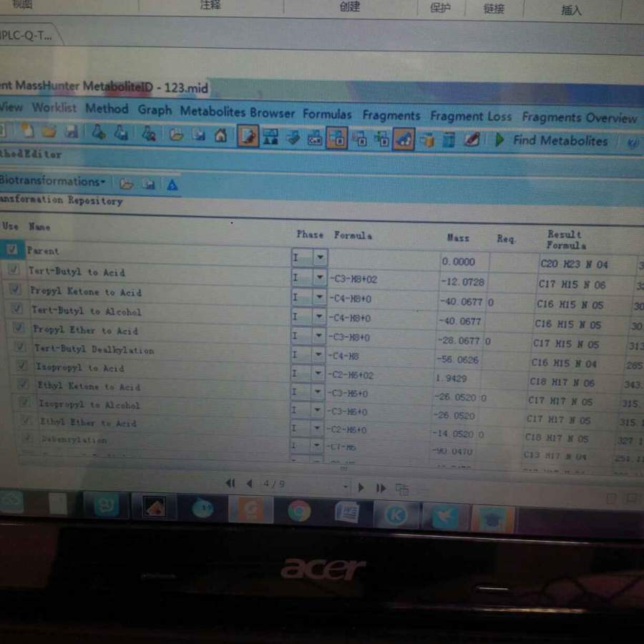
Task: Toggle the Propyl Ether to Acid checkbox
Action: tap(19, 327)
